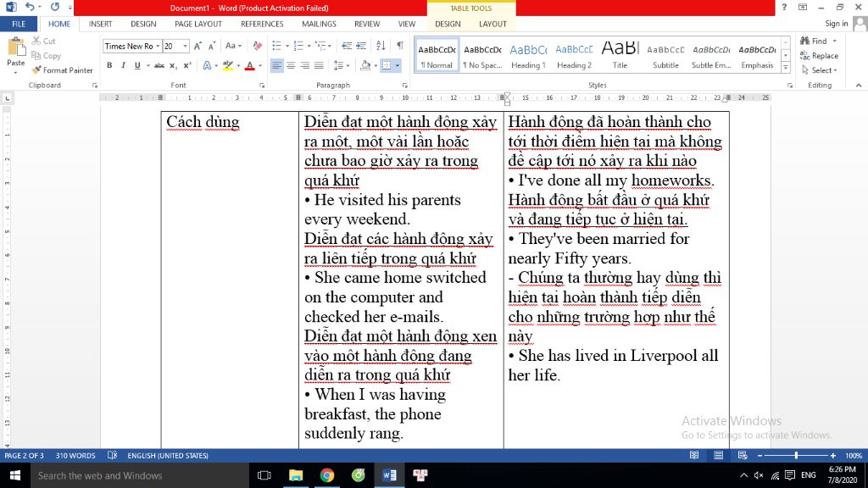Click the Bullets list icon
This screenshot has width=868, height=488.
tap(277, 46)
